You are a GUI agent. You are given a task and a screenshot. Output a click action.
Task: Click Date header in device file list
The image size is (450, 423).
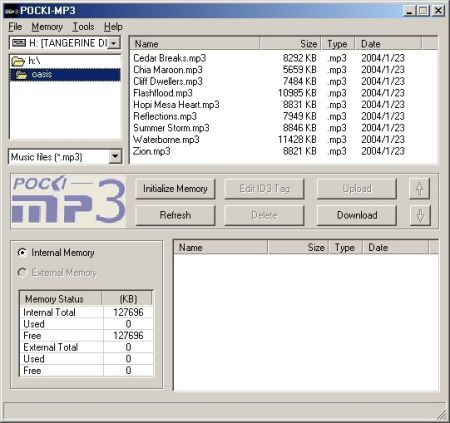click(396, 247)
